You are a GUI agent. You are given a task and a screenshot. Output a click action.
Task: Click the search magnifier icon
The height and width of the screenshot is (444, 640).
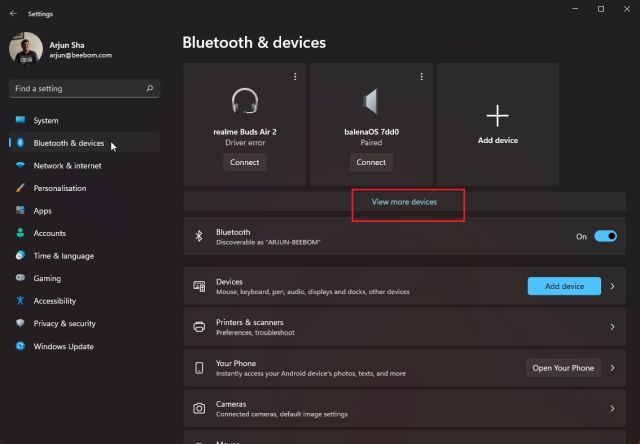tap(150, 88)
